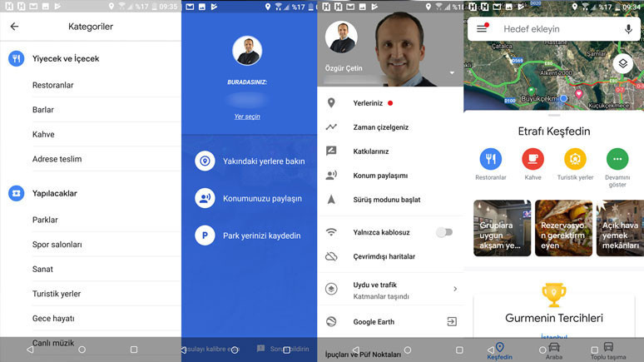Go back from the Kategoriler screen
The image size is (644, 362).
[x=14, y=27]
